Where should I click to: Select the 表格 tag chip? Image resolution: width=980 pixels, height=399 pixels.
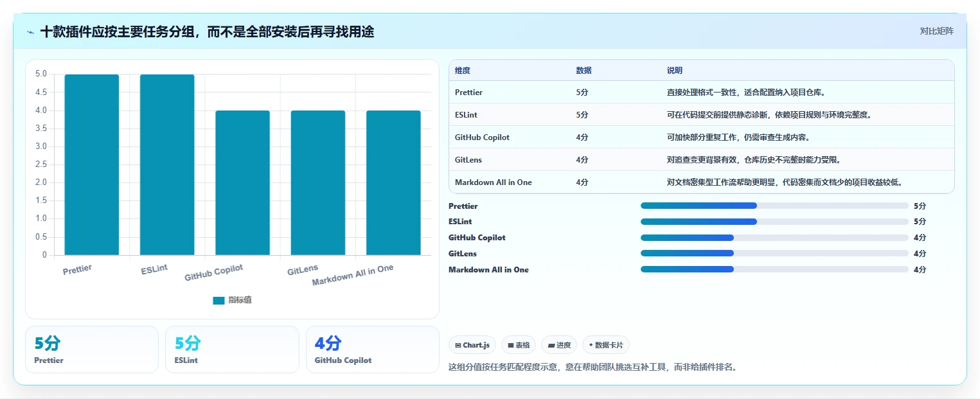pos(519,345)
